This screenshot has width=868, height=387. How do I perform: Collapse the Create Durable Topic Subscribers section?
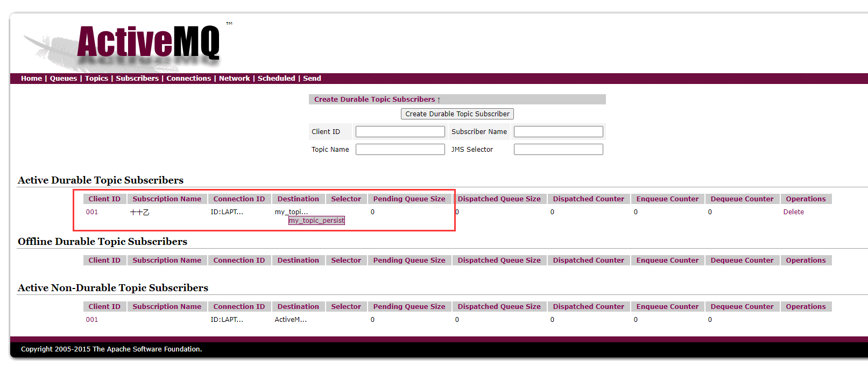coord(377,100)
